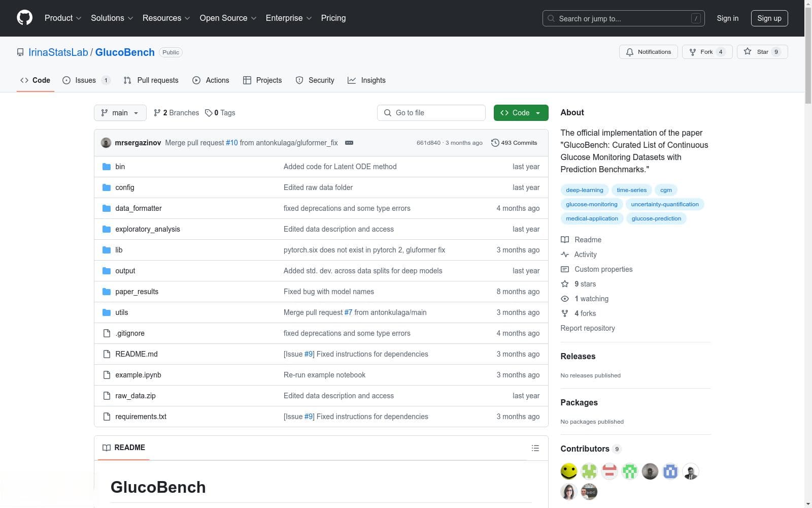Image resolution: width=812 pixels, height=508 pixels.
Task: Click the search magnifier field
Action: point(623,18)
